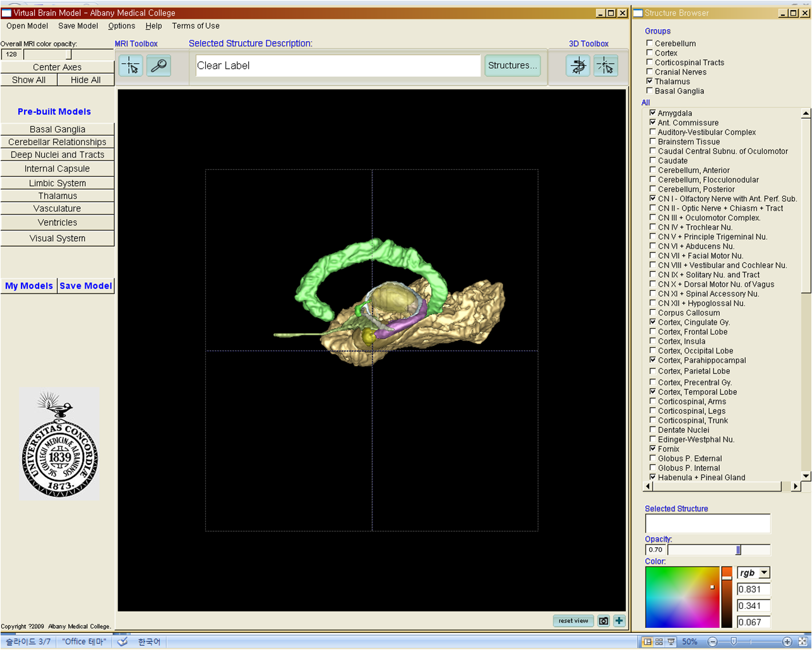Image resolution: width=812 pixels, height=650 pixels.
Task: Load the Limbic System pre-built model
Action: pos(57,183)
